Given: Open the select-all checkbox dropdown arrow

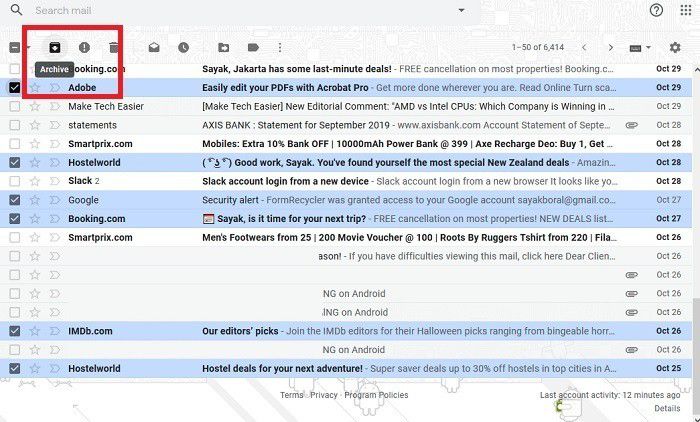Looking at the screenshot, I should point(29,48).
